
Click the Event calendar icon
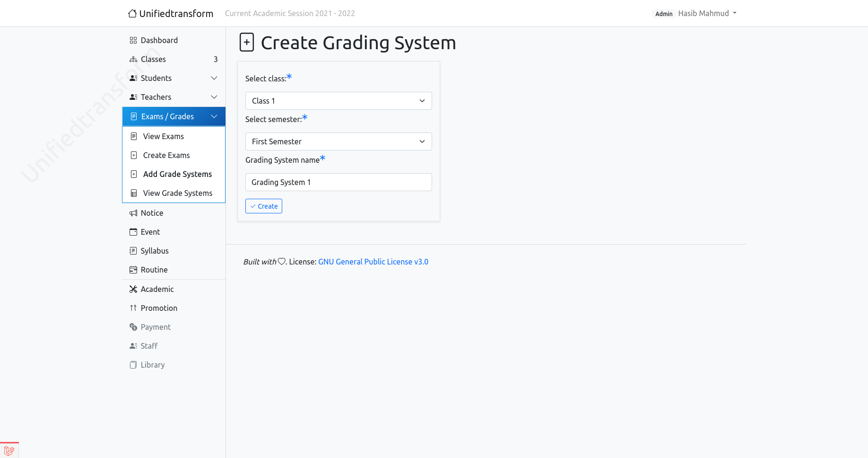click(133, 232)
